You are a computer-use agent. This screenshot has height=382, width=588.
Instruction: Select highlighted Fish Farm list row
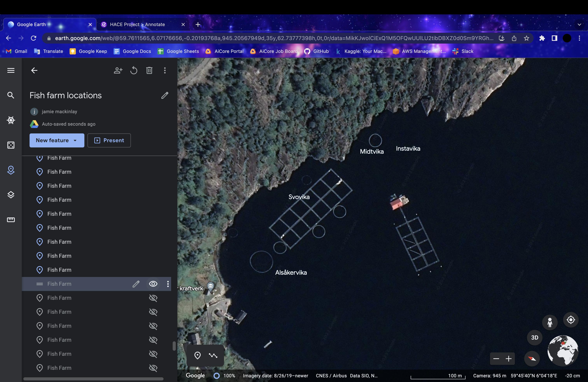(x=96, y=284)
